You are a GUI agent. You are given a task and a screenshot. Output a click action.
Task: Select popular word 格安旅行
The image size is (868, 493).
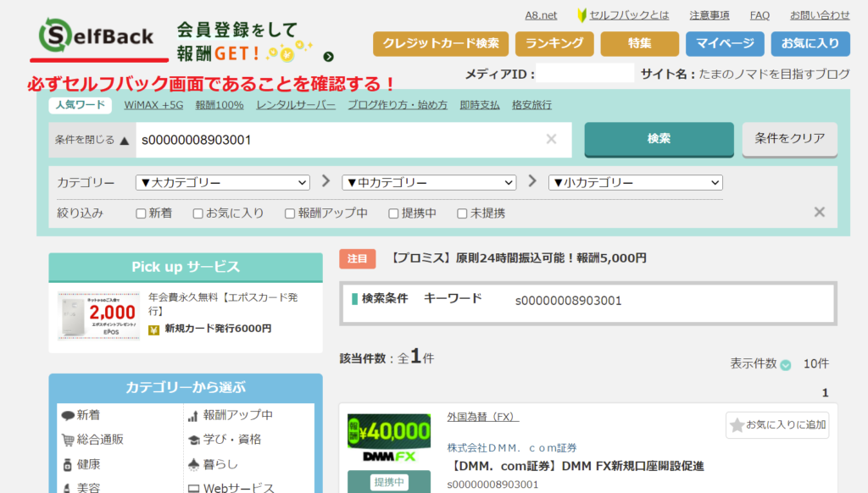(x=531, y=105)
